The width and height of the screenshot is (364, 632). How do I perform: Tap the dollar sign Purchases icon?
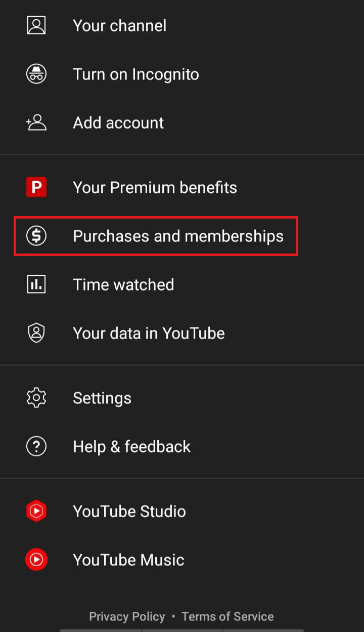click(x=36, y=236)
